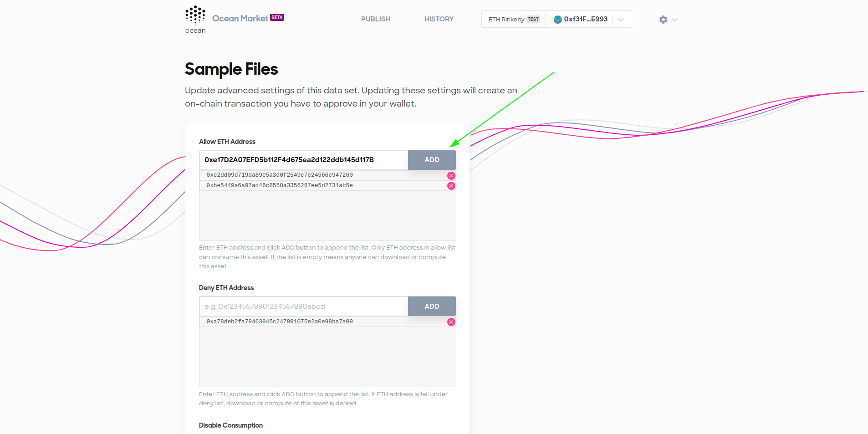Open the HISTORY menu item

click(x=439, y=19)
